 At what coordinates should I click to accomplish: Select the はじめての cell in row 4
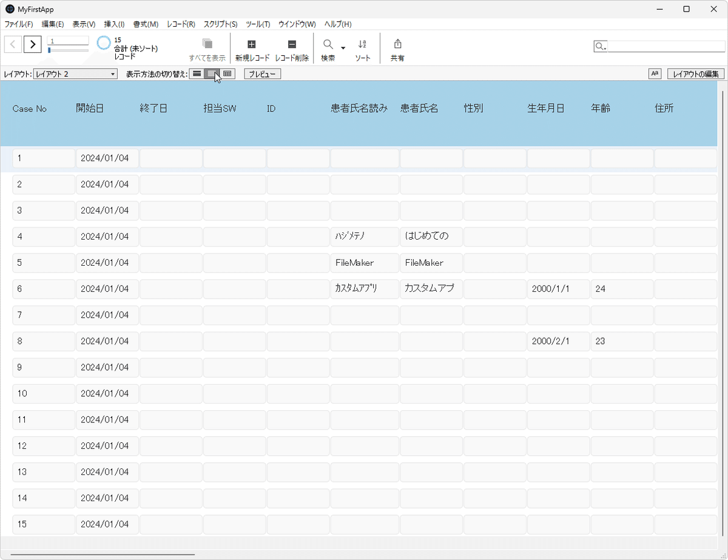pyautogui.click(x=431, y=237)
